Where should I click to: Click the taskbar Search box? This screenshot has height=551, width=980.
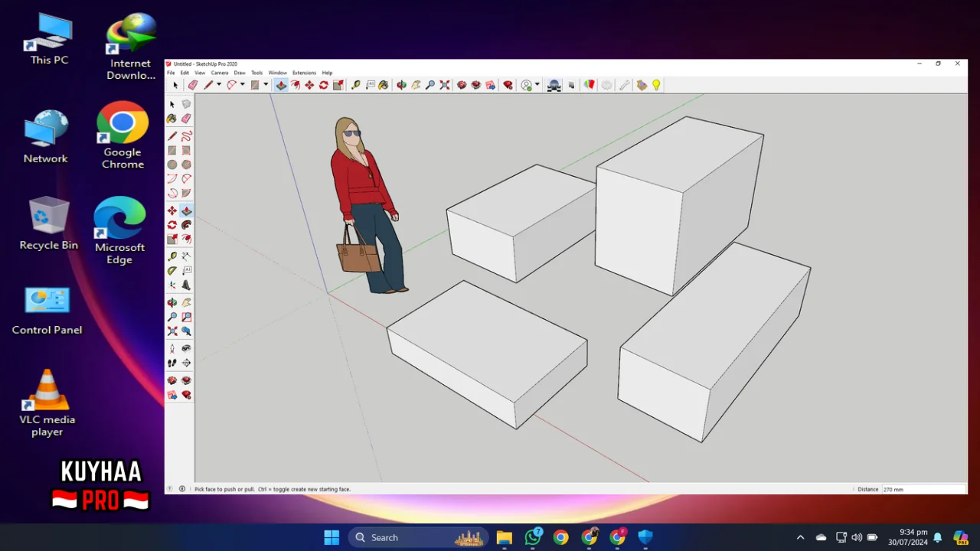[419, 537]
